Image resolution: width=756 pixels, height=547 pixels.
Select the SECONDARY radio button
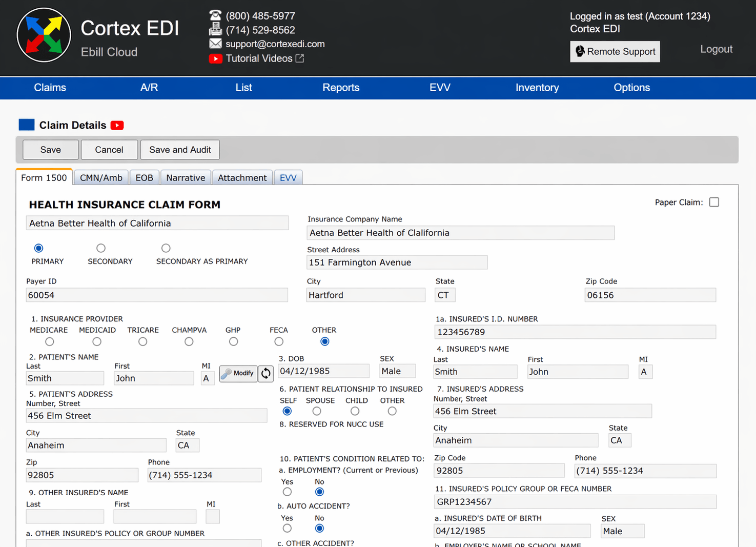pyautogui.click(x=101, y=248)
